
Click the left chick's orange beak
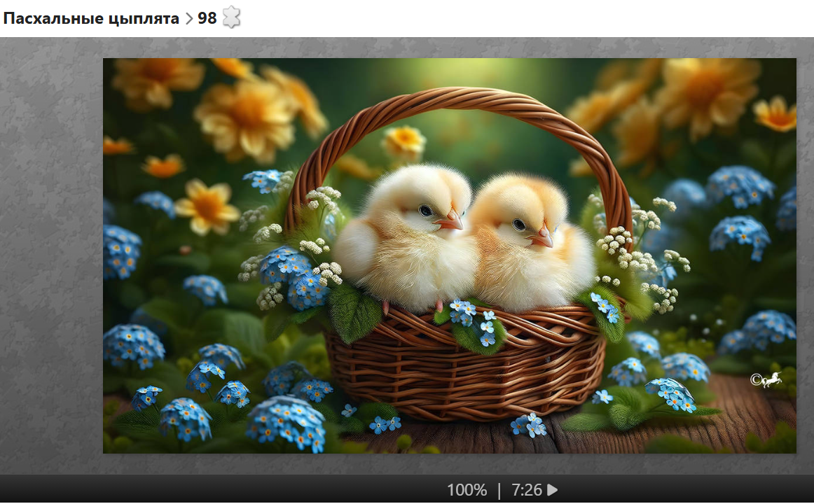tap(450, 221)
